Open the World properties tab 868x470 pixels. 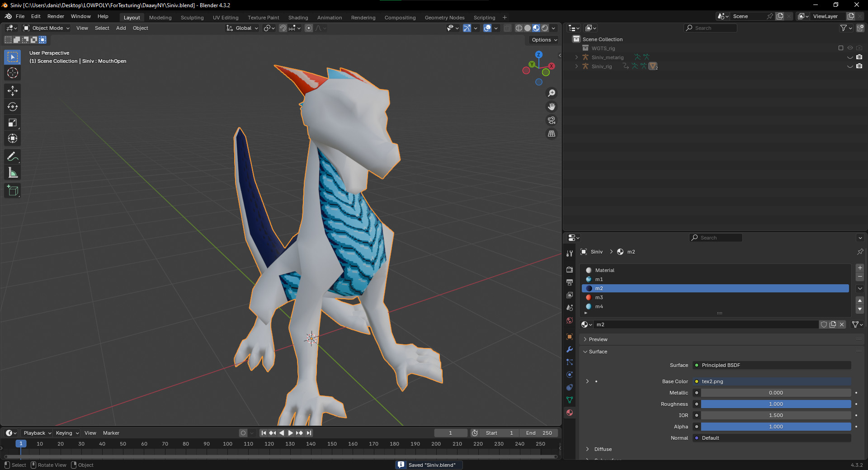coord(570,320)
